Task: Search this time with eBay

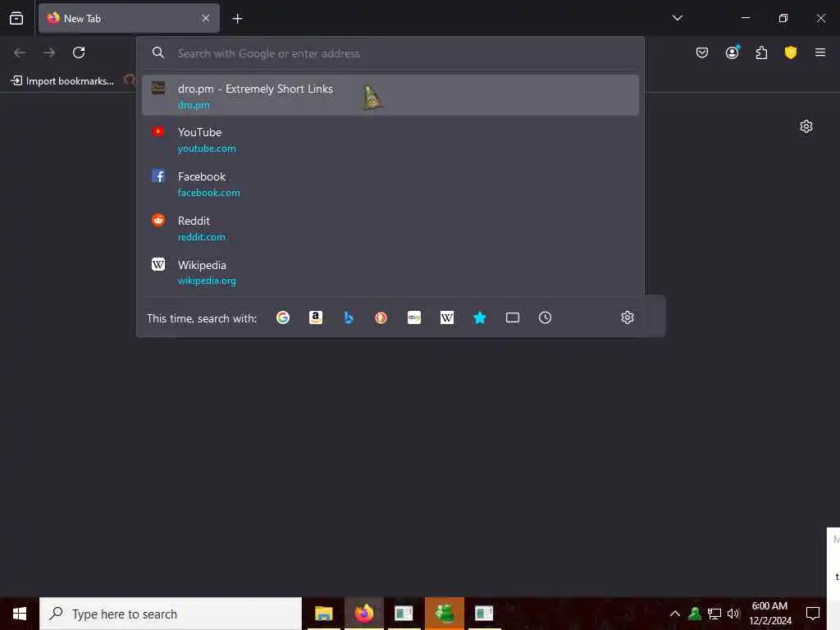Action: (x=414, y=317)
